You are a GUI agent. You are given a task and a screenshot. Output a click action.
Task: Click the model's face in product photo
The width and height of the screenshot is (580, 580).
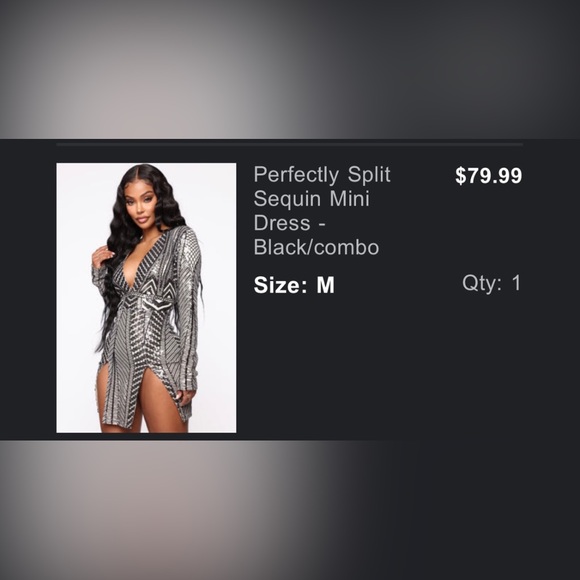click(142, 204)
